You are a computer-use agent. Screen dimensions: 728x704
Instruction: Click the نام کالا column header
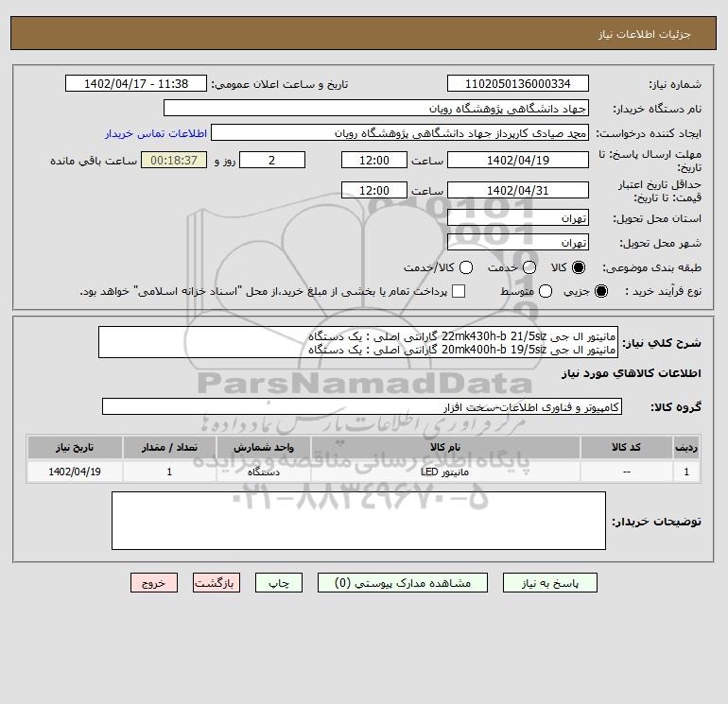tap(445, 447)
